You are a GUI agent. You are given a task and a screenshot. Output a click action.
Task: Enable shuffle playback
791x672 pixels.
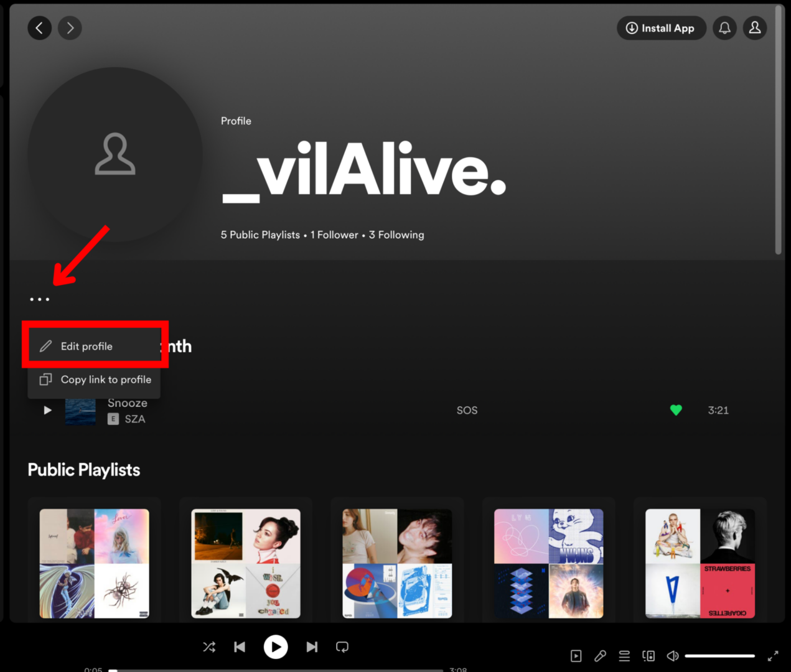coord(209,647)
